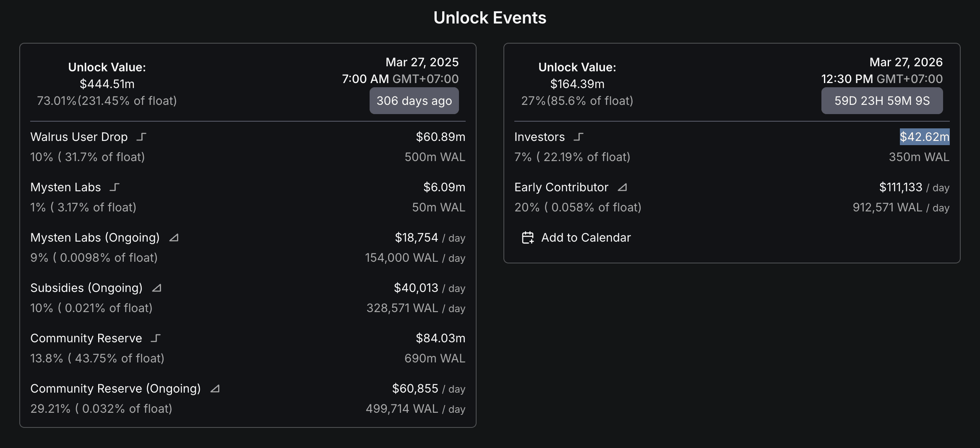Click the 690m WAL Community Reserve amount
Image resolution: width=980 pixels, height=448 pixels.
(435, 358)
